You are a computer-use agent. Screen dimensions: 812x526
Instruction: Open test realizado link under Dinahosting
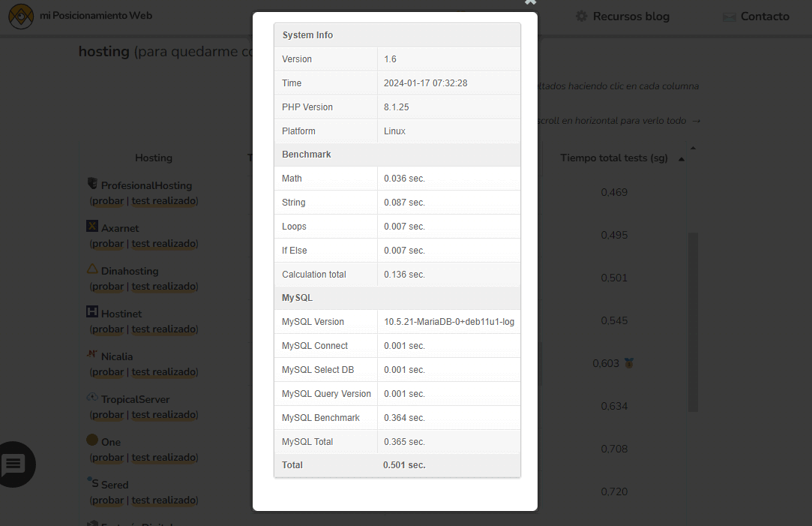(x=164, y=286)
